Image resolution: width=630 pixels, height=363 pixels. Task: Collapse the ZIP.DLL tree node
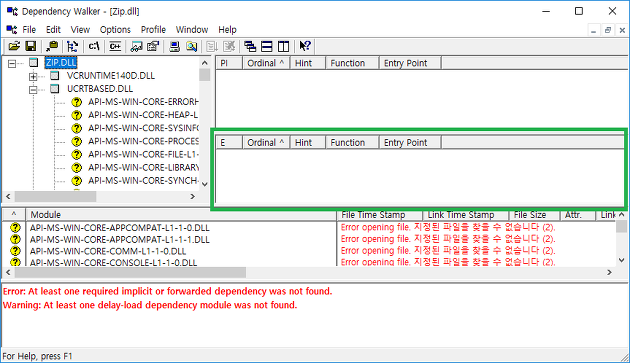click(x=12, y=63)
